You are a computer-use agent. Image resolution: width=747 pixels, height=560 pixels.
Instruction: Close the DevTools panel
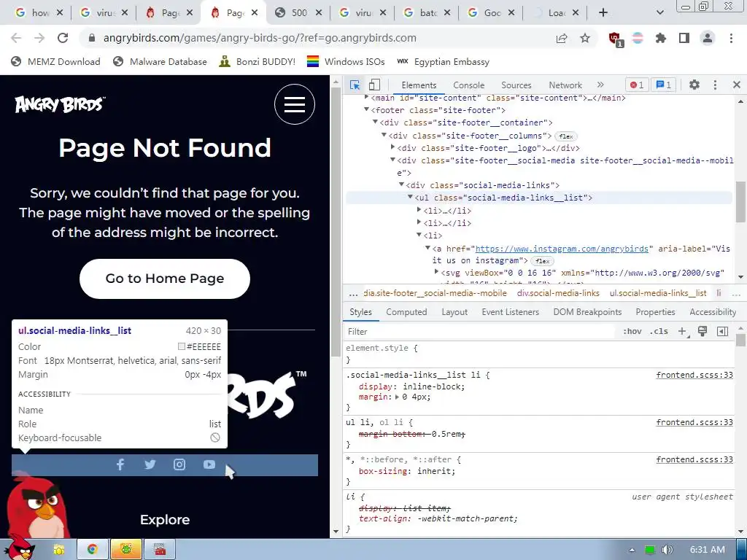(737, 85)
